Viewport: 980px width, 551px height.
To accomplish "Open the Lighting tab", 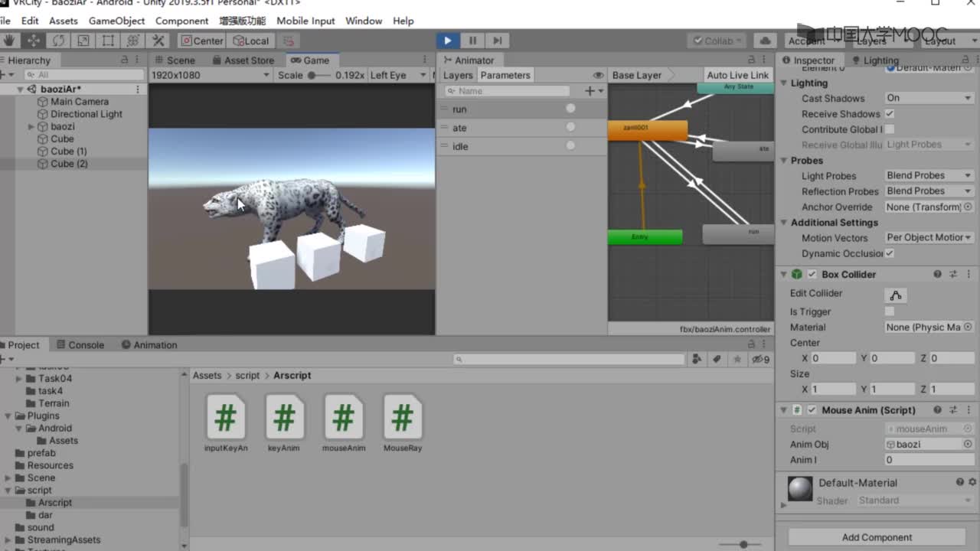I will [875, 60].
